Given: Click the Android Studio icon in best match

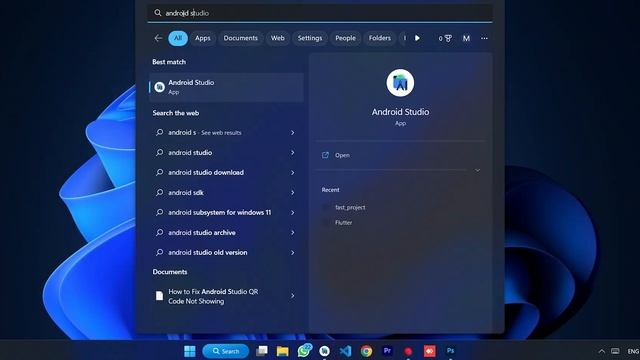Looking at the screenshot, I should (x=160, y=87).
